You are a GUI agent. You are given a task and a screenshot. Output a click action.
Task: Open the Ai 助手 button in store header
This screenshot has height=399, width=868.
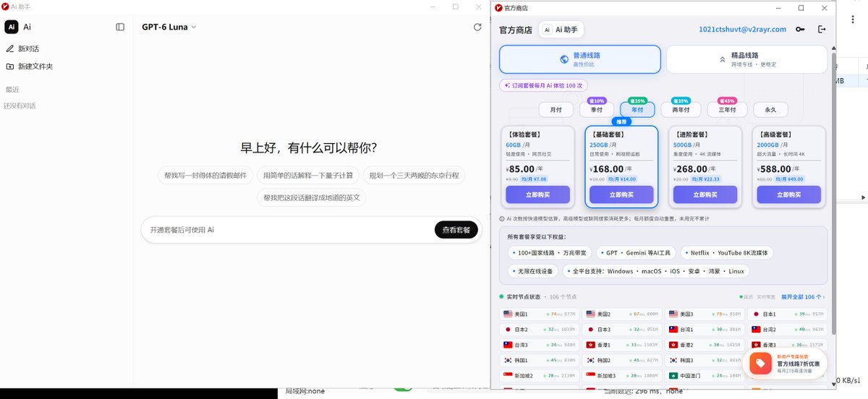[x=561, y=30]
